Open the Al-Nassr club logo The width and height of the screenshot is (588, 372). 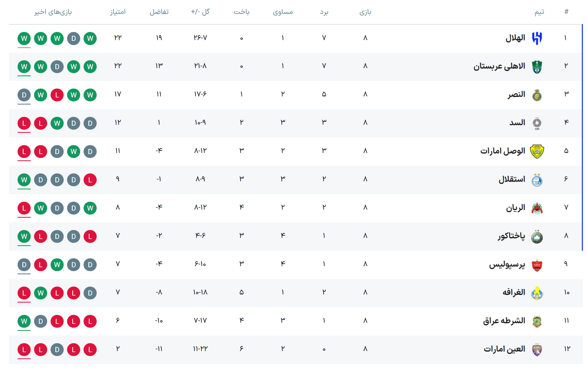tap(537, 95)
